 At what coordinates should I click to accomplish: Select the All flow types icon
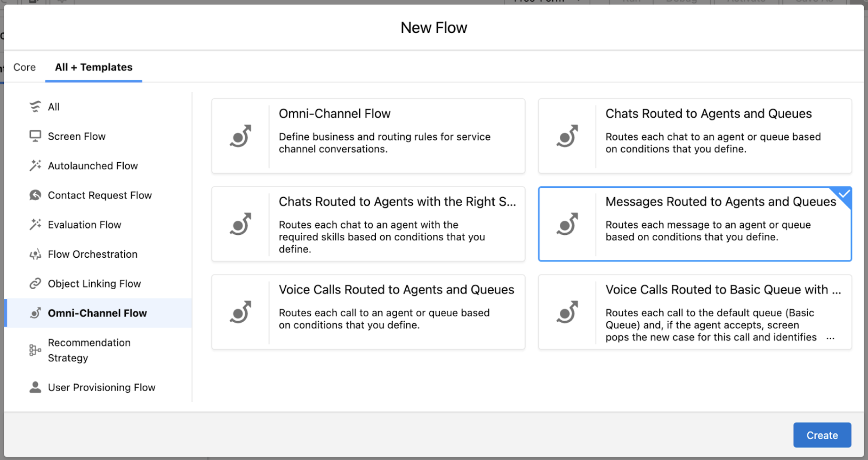point(35,107)
